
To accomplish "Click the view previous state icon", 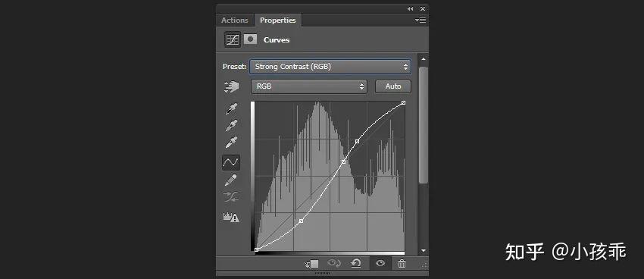I will [334, 263].
